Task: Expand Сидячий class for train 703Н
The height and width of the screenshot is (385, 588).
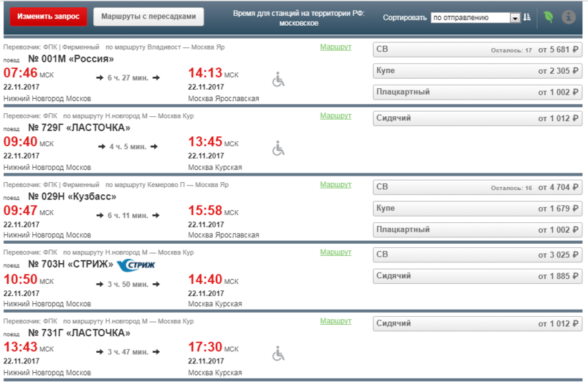Action: click(x=477, y=276)
